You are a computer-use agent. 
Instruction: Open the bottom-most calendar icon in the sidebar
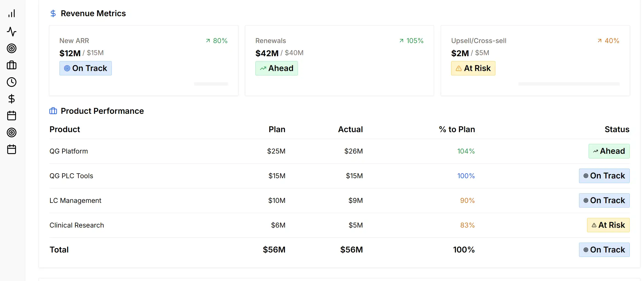tap(12, 149)
